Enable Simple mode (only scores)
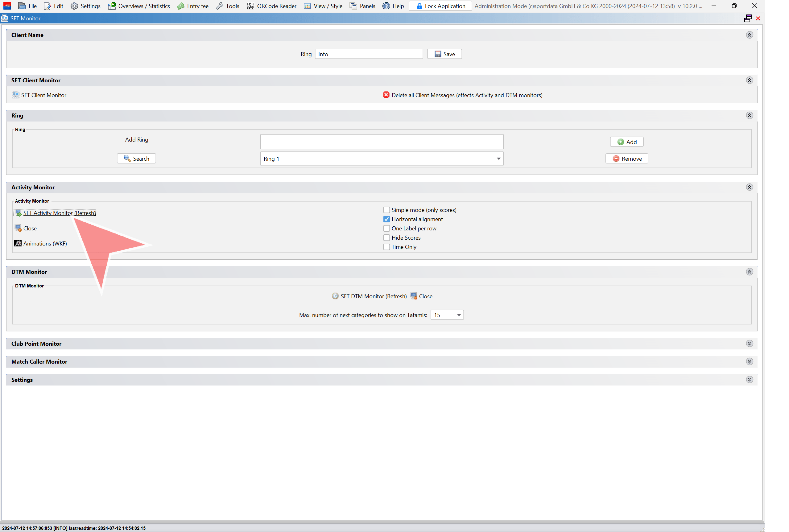 coord(386,210)
